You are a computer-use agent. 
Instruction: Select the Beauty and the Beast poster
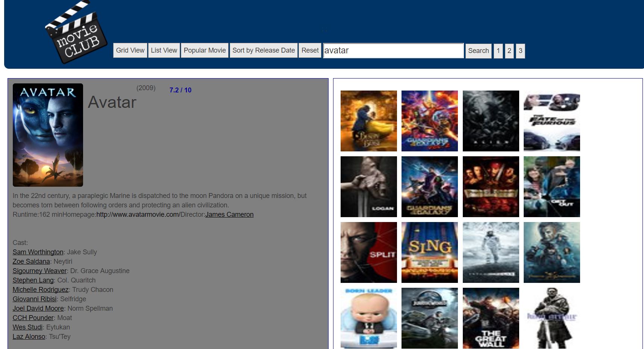click(369, 121)
